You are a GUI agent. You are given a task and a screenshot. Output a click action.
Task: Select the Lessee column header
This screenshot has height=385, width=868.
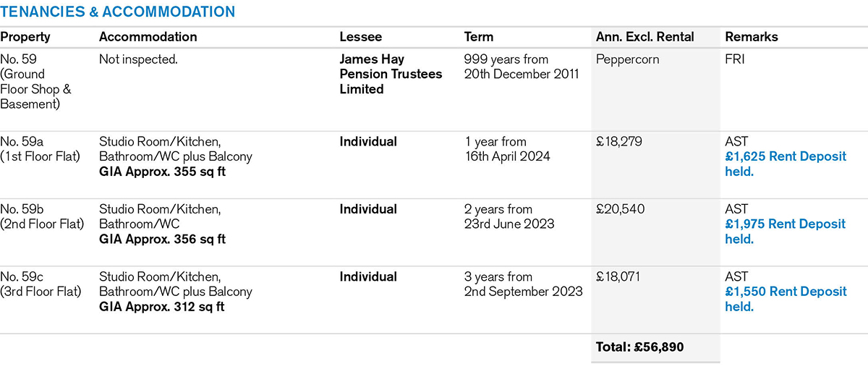[360, 37]
